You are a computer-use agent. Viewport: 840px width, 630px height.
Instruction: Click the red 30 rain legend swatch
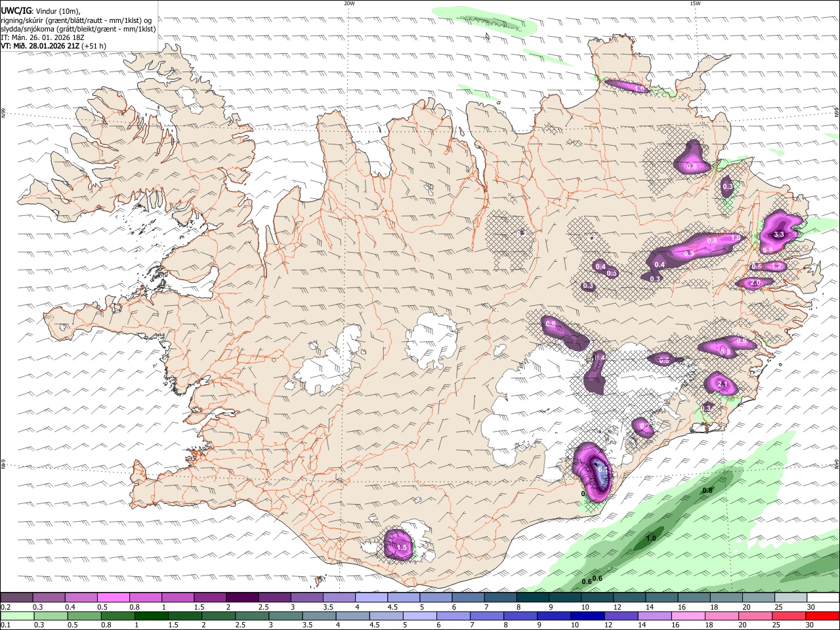tap(822, 616)
